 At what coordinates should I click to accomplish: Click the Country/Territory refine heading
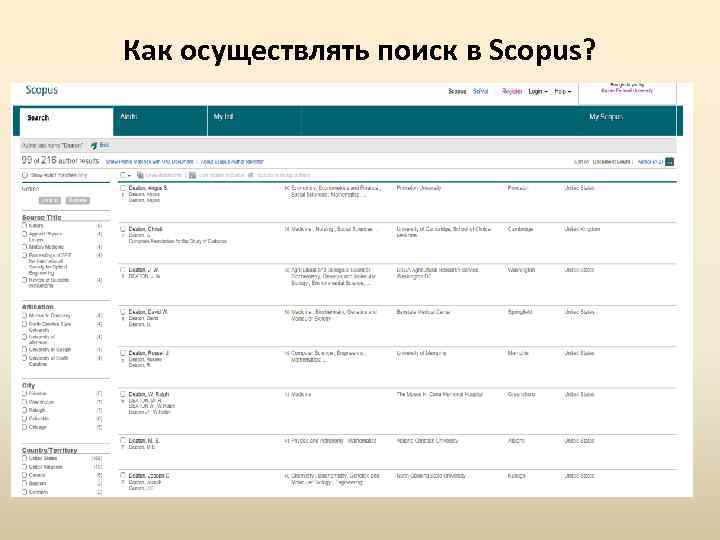click(50, 450)
